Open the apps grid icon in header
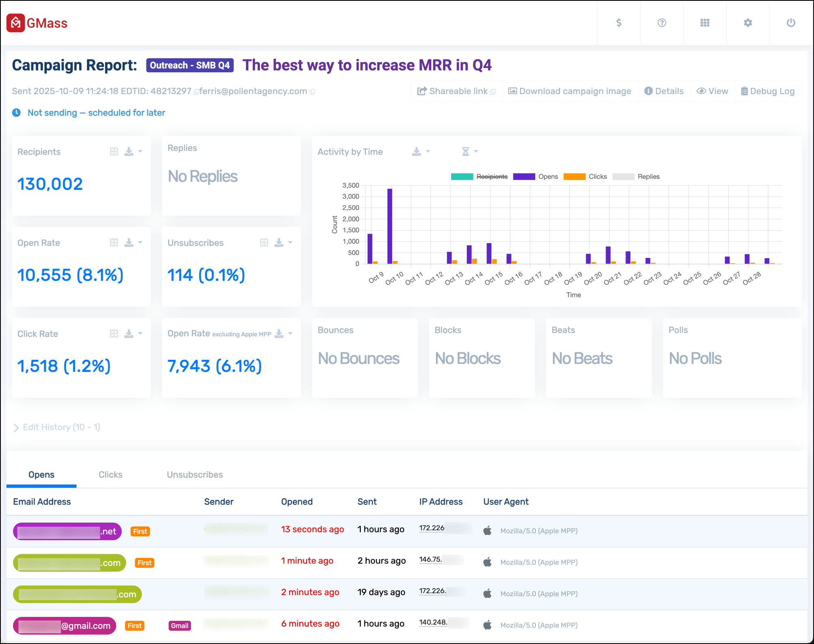Image resolution: width=814 pixels, height=644 pixels. tap(705, 23)
